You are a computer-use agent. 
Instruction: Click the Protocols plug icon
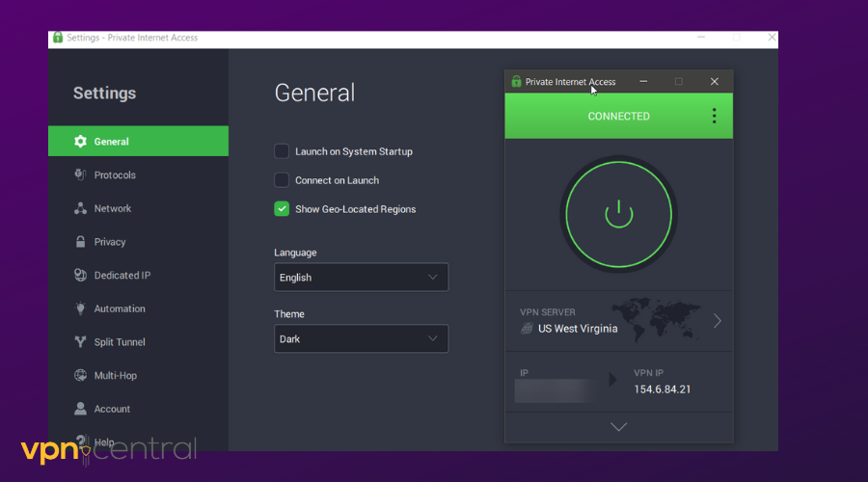80,174
